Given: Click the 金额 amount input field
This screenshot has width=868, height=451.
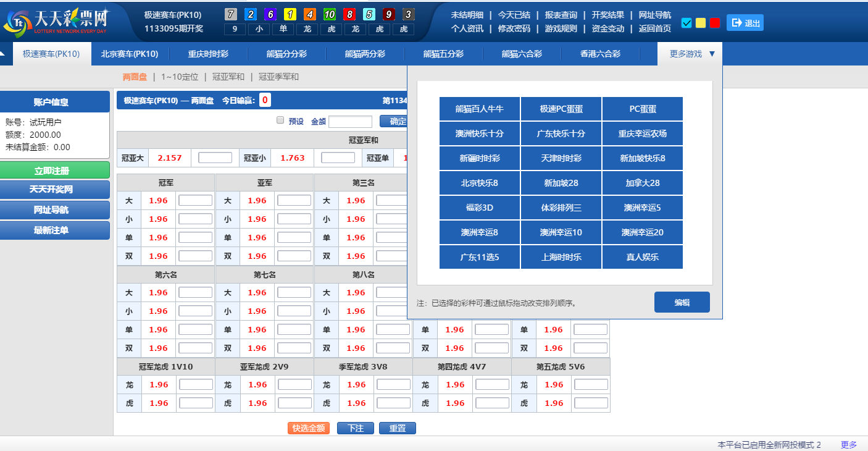Looking at the screenshot, I should pos(350,122).
